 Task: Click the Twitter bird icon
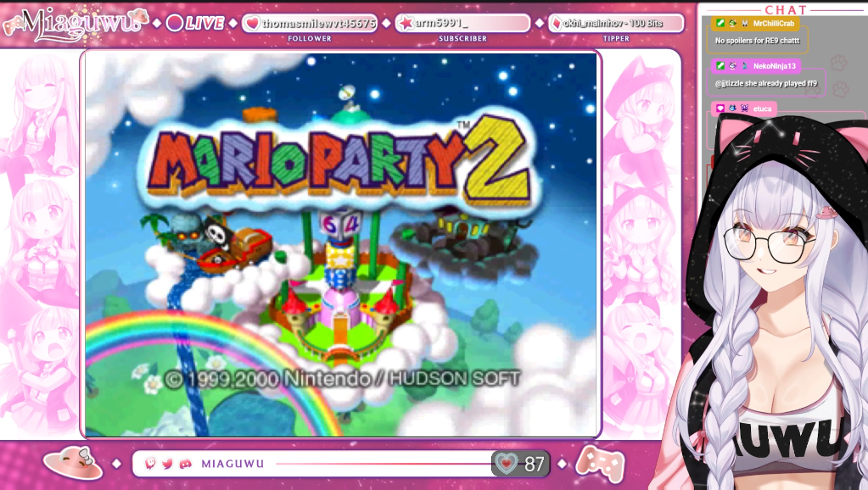(x=168, y=464)
